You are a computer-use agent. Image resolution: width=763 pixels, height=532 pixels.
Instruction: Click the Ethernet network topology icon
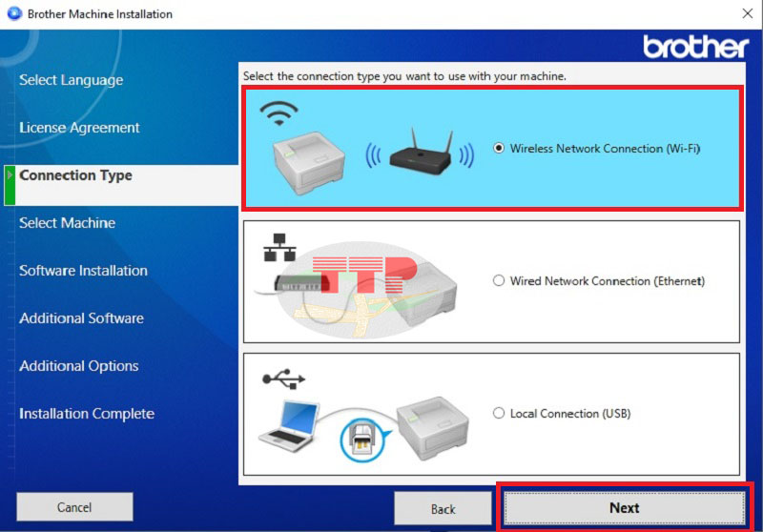click(279, 247)
